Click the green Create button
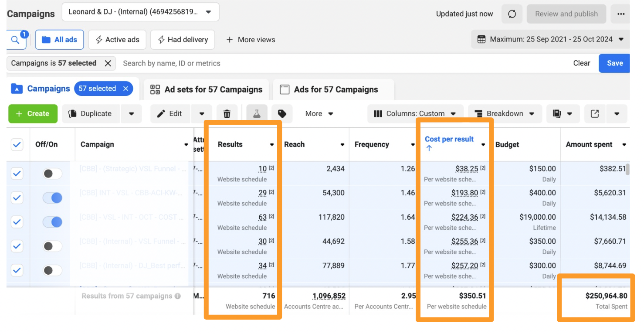This screenshot has width=644, height=334. click(33, 114)
